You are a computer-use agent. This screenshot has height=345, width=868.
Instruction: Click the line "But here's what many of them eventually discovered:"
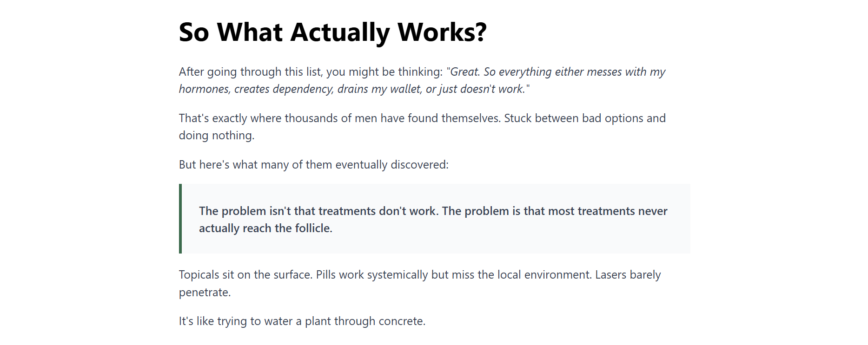pyautogui.click(x=313, y=165)
